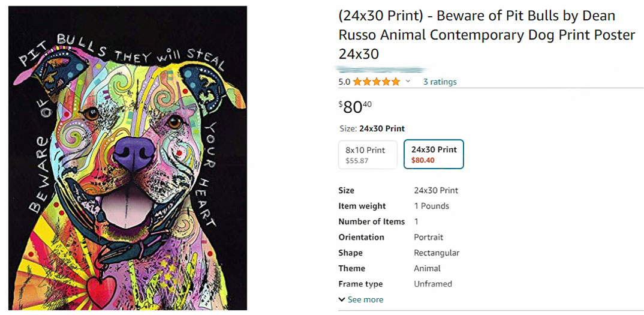Select the 24x30 Print size option
This screenshot has height=315, width=644.
(434, 155)
